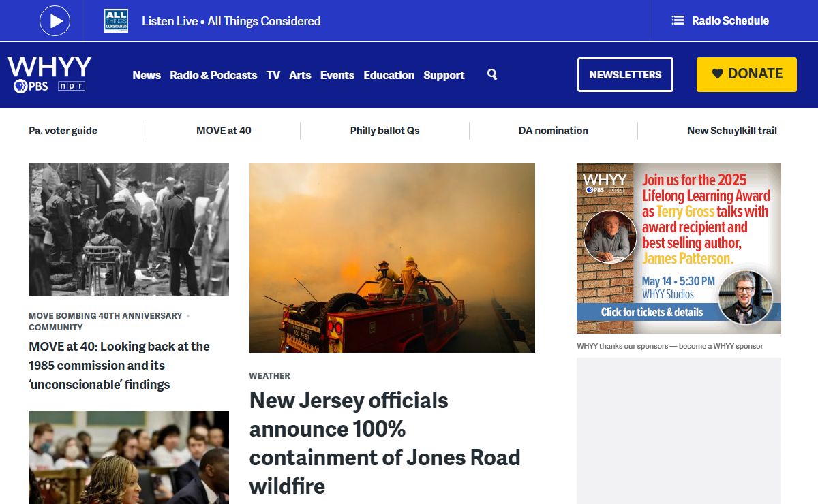Open the Events menu item
818x504 pixels.
tap(337, 75)
